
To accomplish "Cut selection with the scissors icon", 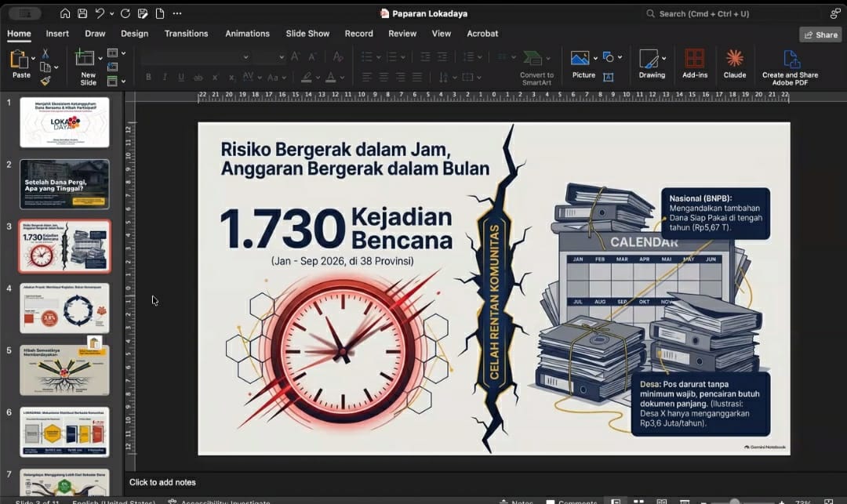I will click(45, 53).
